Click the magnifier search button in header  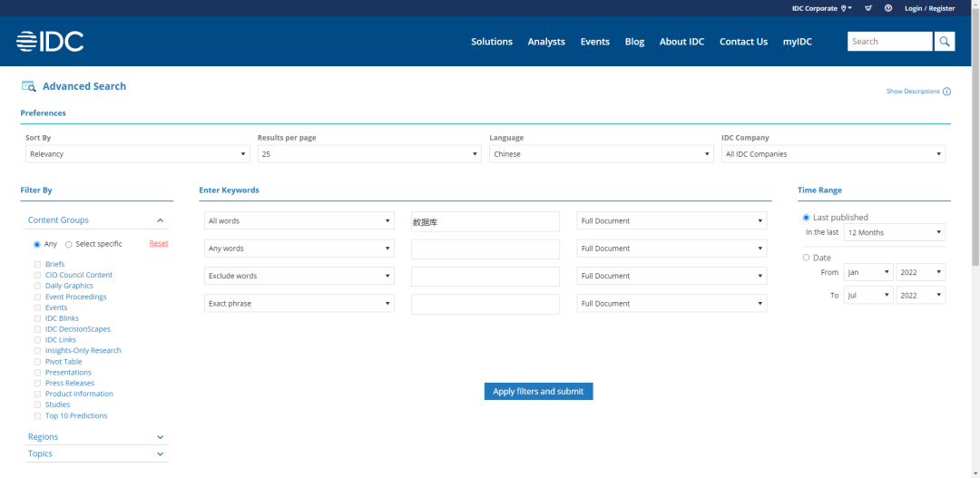pyautogui.click(x=945, y=41)
